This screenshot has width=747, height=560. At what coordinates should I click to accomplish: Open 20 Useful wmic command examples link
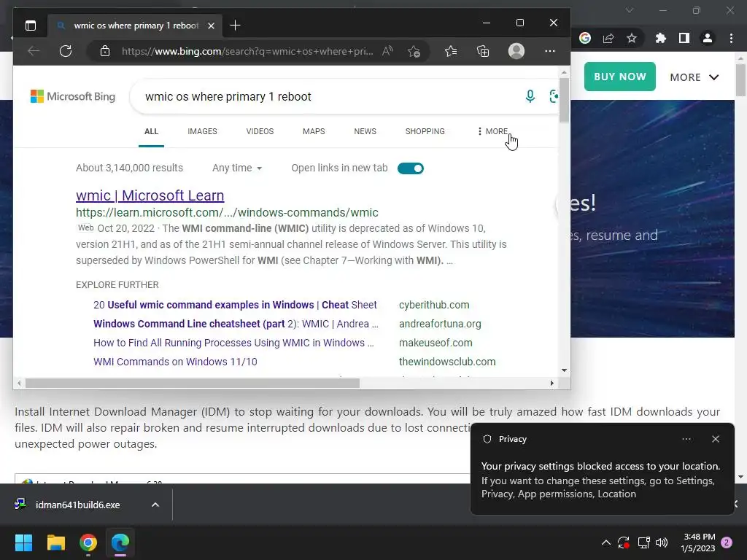click(235, 305)
